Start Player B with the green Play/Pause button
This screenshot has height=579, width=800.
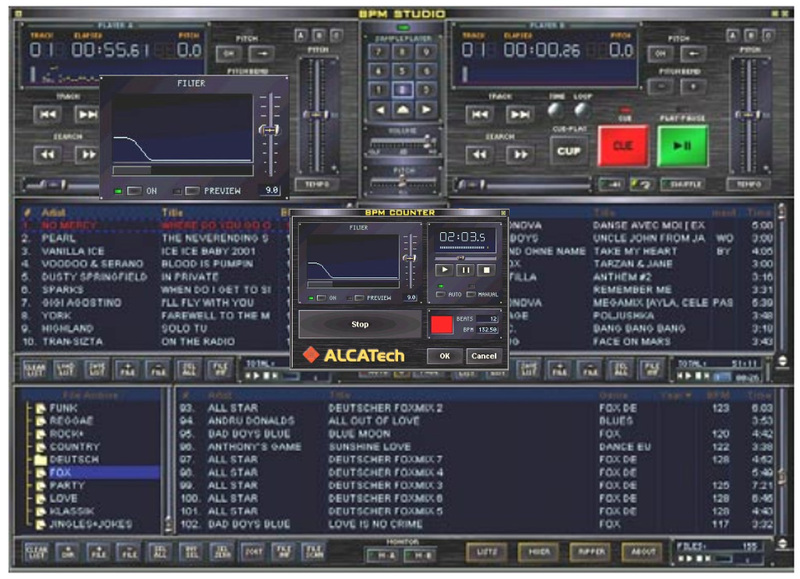tap(683, 146)
